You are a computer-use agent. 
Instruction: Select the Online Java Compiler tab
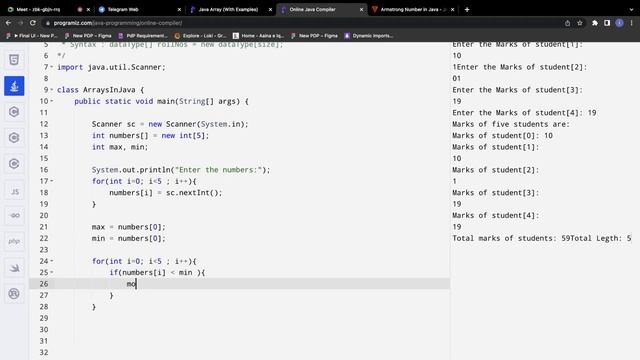(x=312, y=9)
